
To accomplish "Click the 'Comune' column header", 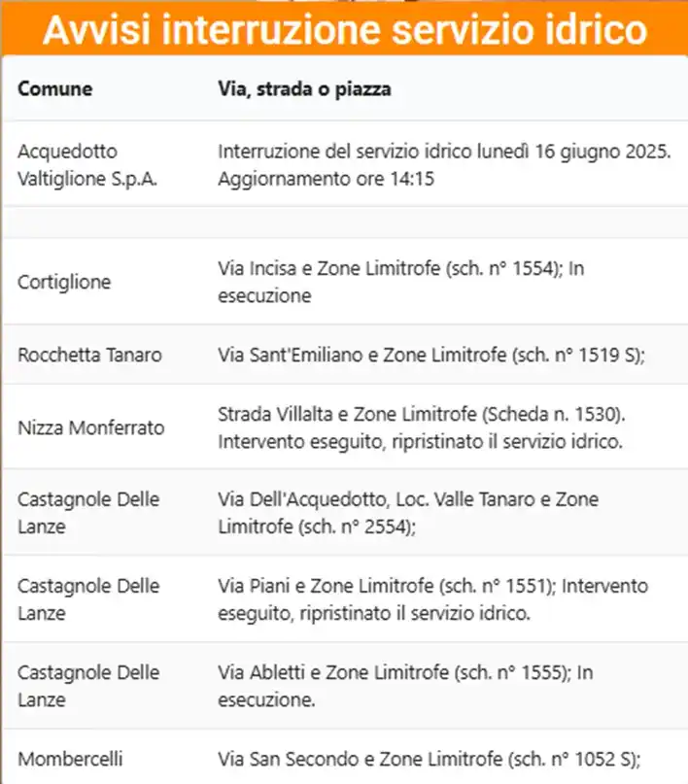I will tap(55, 89).
